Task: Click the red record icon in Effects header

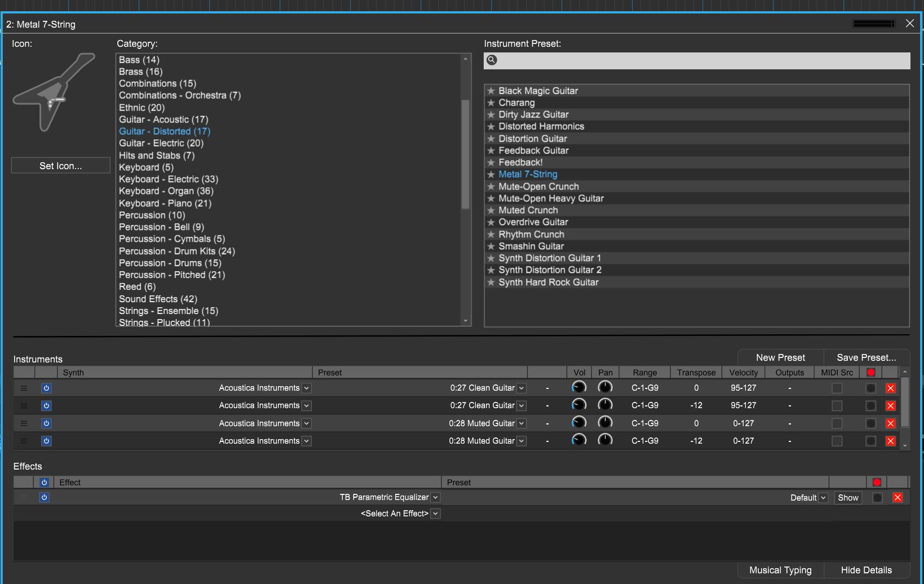Action: point(877,483)
